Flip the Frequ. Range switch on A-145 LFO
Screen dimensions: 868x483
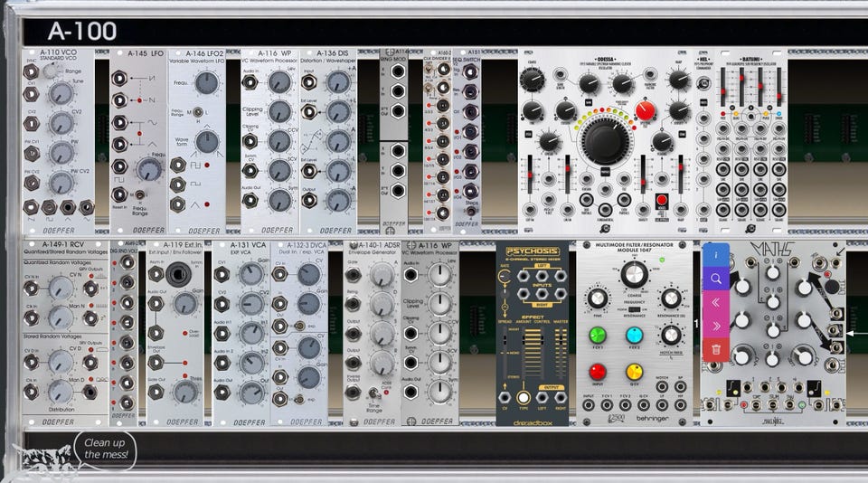[x=141, y=195]
